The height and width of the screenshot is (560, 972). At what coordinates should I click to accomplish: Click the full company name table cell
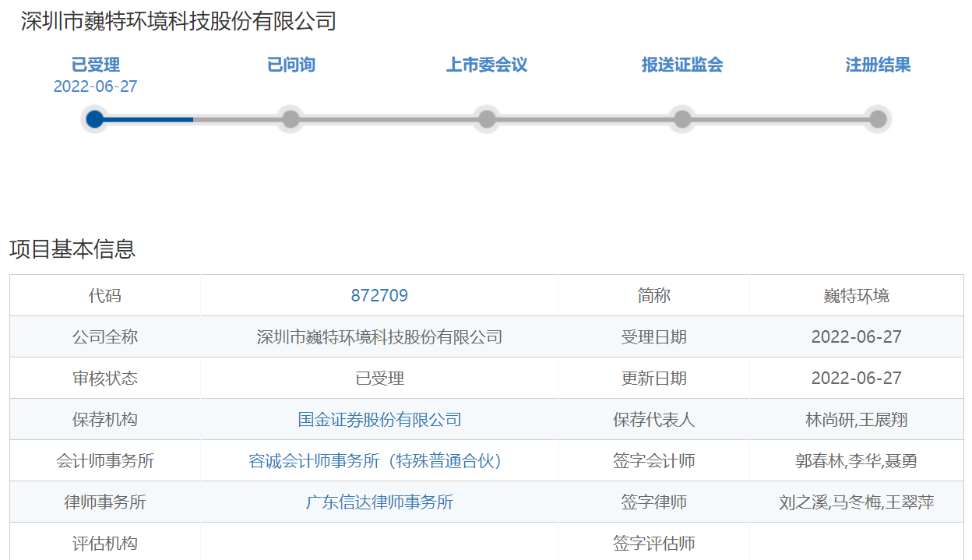click(x=379, y=337)
